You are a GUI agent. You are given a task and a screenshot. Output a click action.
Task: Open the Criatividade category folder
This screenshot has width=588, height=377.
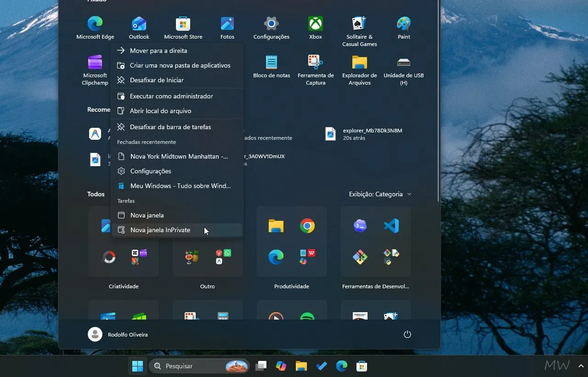[x=124, y=286]
